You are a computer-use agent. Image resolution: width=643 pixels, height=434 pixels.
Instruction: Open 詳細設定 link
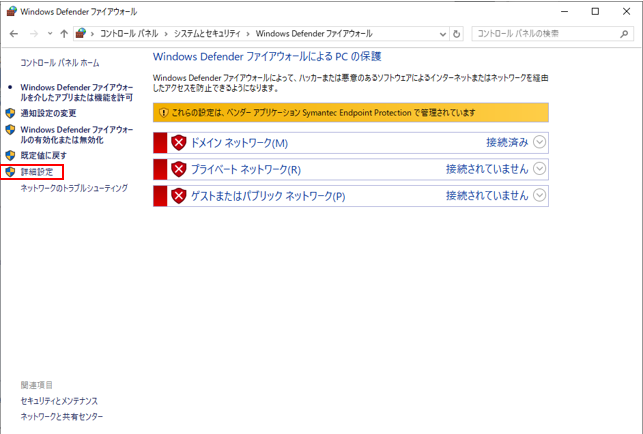click(x=37, y=172)
